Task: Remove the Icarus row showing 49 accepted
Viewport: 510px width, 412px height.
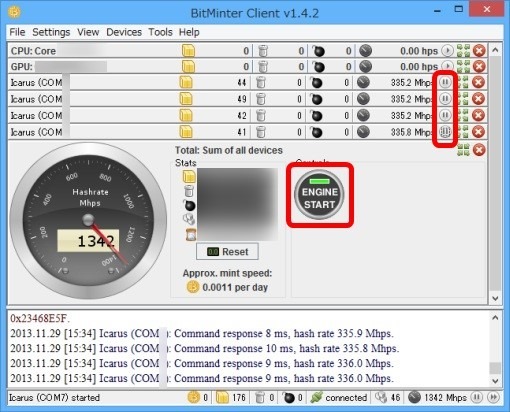Action: click(x=478, y=98)
